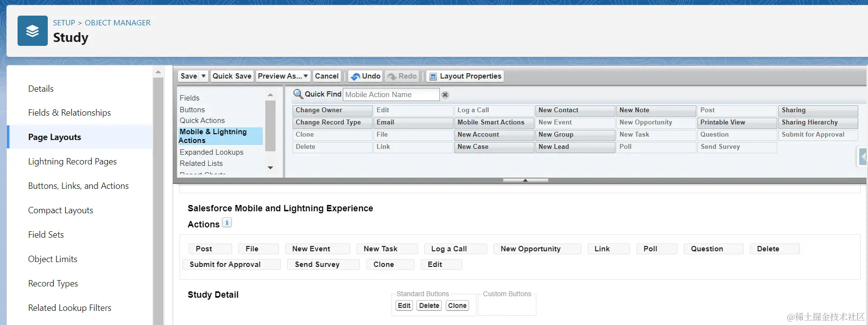Select New Lead palette action
The width and height of the screenshot is (868, 325).
coord(575,147)
